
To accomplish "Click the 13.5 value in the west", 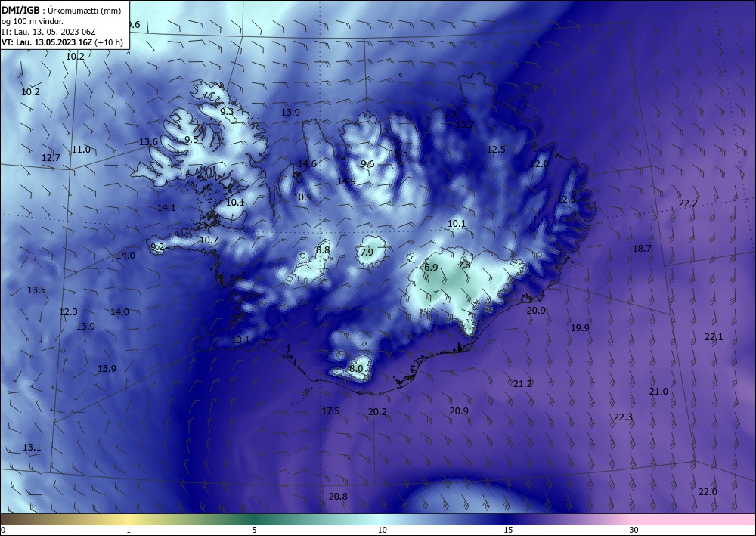I will coord(36,290).
